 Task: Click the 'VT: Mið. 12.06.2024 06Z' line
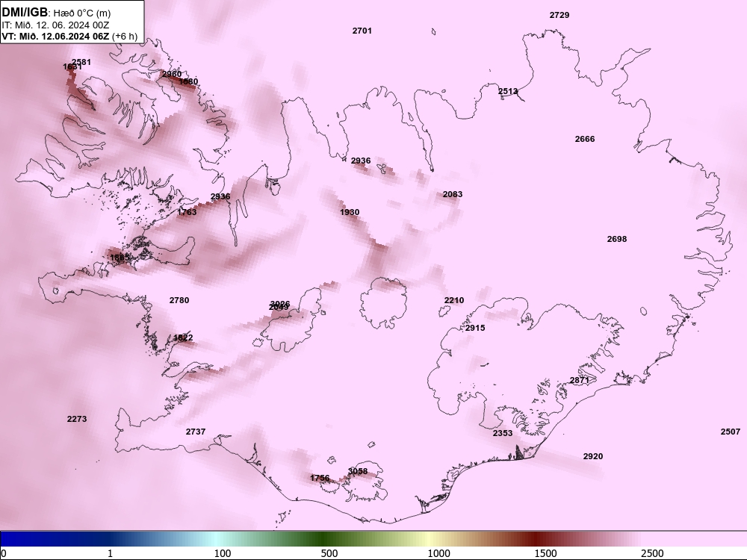[55, 36]
